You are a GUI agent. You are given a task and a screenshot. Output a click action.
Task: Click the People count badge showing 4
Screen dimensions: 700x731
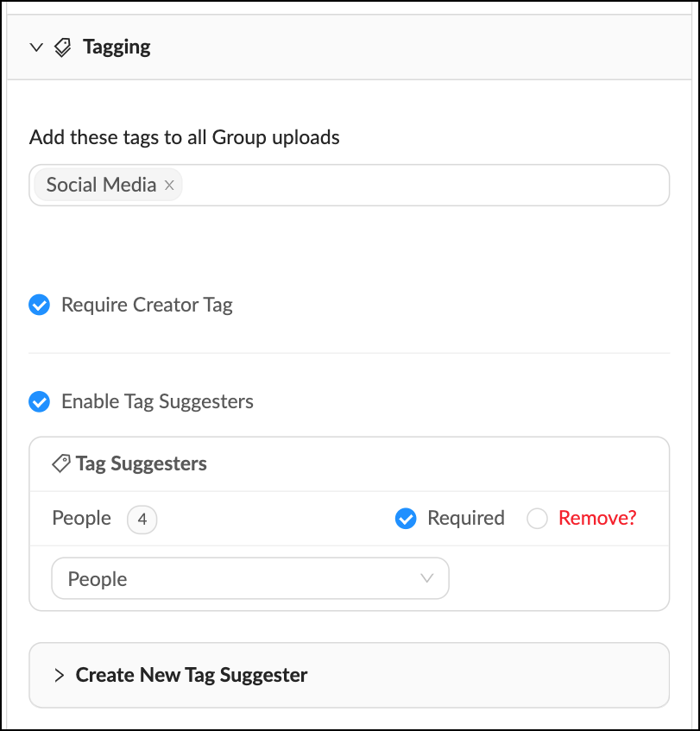tap(142, 519)
